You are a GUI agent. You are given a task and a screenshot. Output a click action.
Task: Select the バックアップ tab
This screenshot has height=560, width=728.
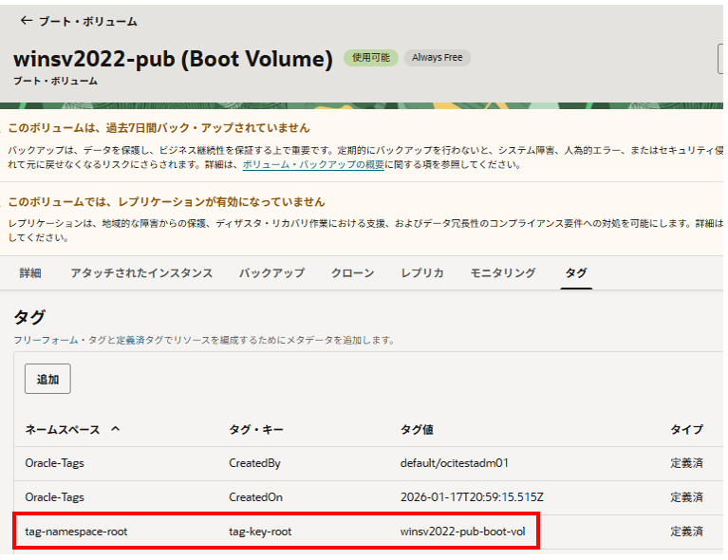[x=271, y=272]
